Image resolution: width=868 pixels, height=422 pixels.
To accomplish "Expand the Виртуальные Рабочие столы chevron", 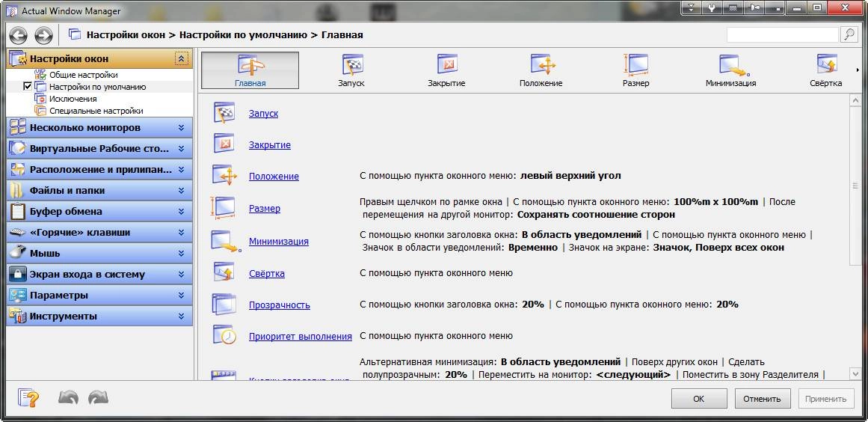I will [181, 148].
